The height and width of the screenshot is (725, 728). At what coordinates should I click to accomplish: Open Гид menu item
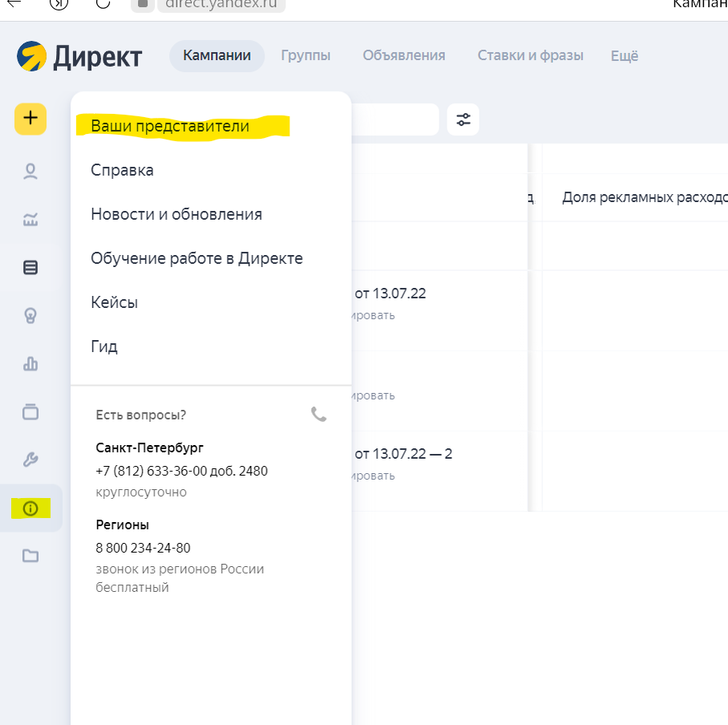pyautogui.click(x=104, y=346)
